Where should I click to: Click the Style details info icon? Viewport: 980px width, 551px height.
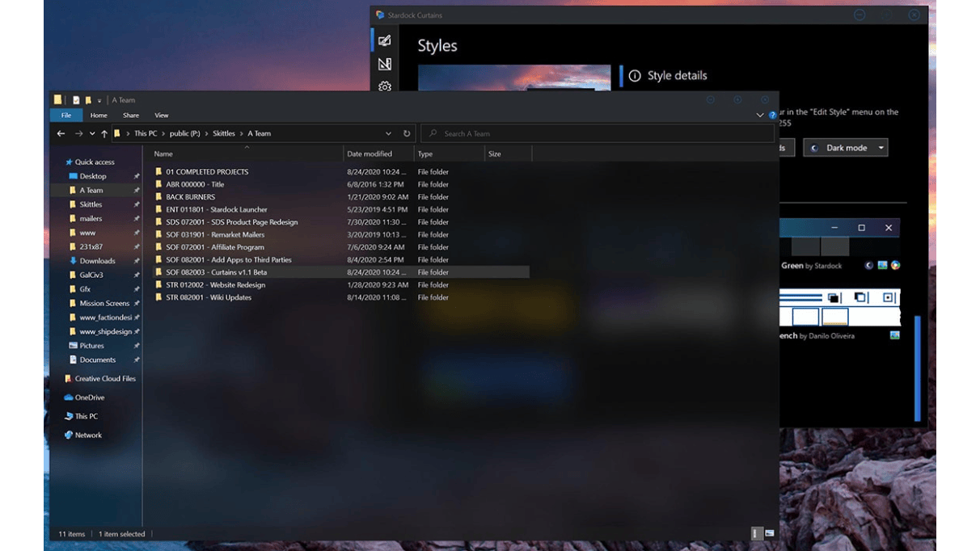[x=635, y=76]
